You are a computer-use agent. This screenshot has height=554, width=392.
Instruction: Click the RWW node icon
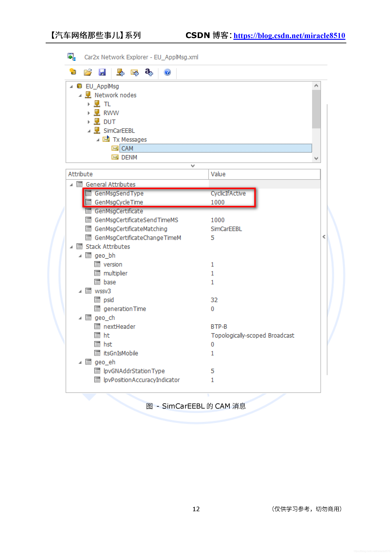coord(97,113)
